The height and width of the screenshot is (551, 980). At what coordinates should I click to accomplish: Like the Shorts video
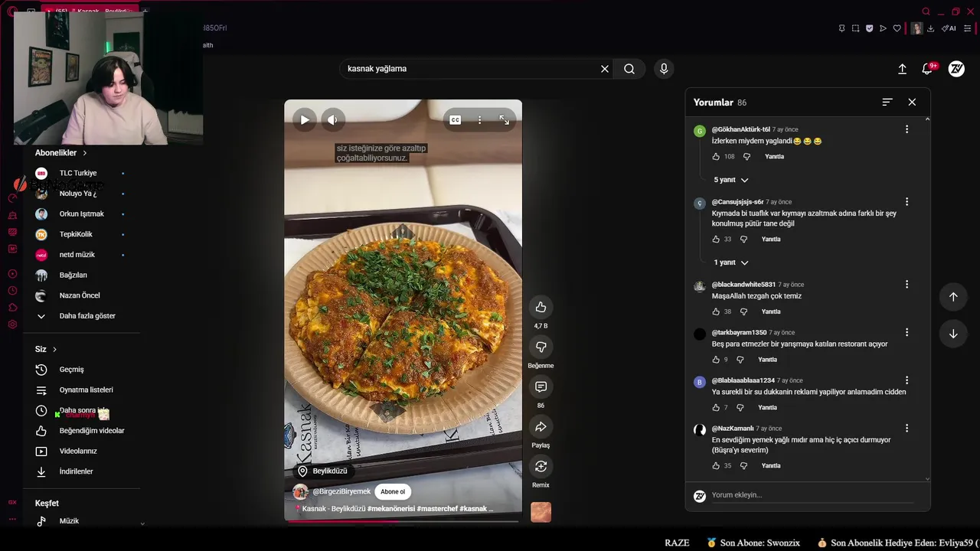point(541,307)
